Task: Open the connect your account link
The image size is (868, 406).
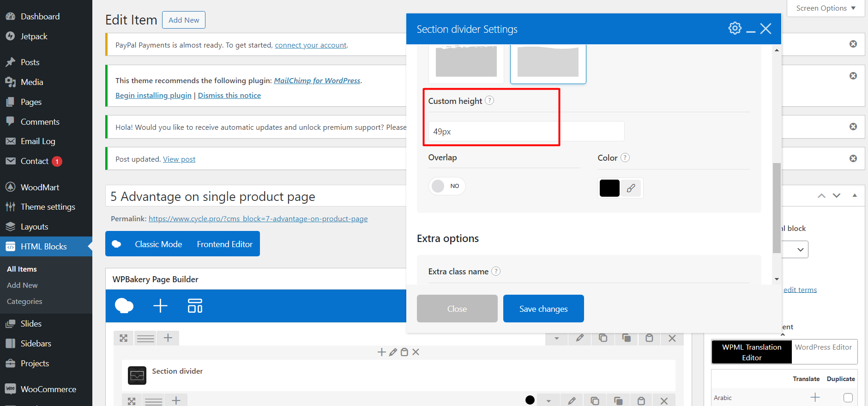Action: coord(311,45)
